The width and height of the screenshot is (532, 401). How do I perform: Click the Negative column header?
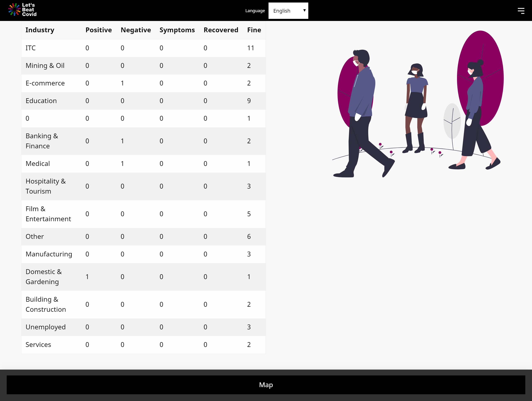(x=136, y=30)
